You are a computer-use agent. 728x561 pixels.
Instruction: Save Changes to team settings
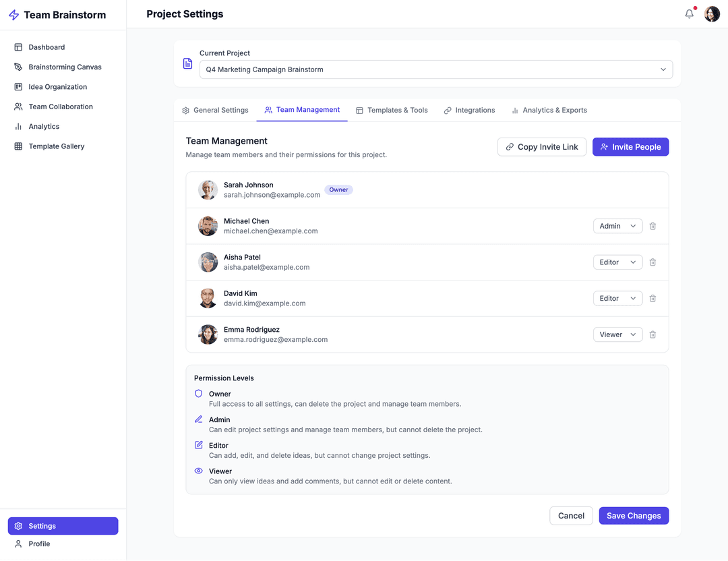[x=634, y=516]
